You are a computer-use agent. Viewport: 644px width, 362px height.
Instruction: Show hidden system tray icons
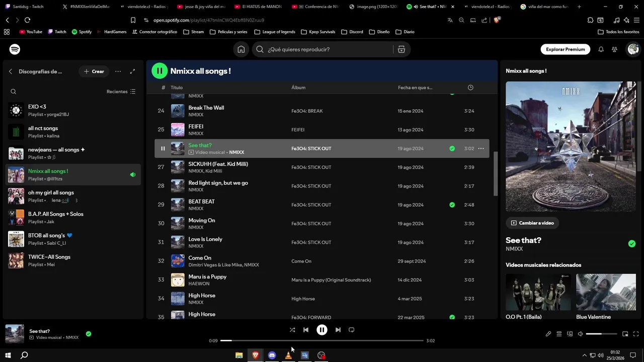[x=584, y=355]
